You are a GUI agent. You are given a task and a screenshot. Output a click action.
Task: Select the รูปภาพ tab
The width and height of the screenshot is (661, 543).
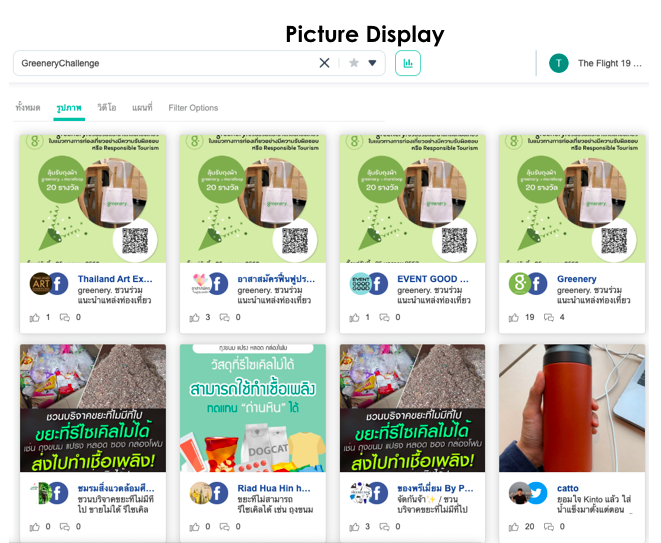coord(69,107)
